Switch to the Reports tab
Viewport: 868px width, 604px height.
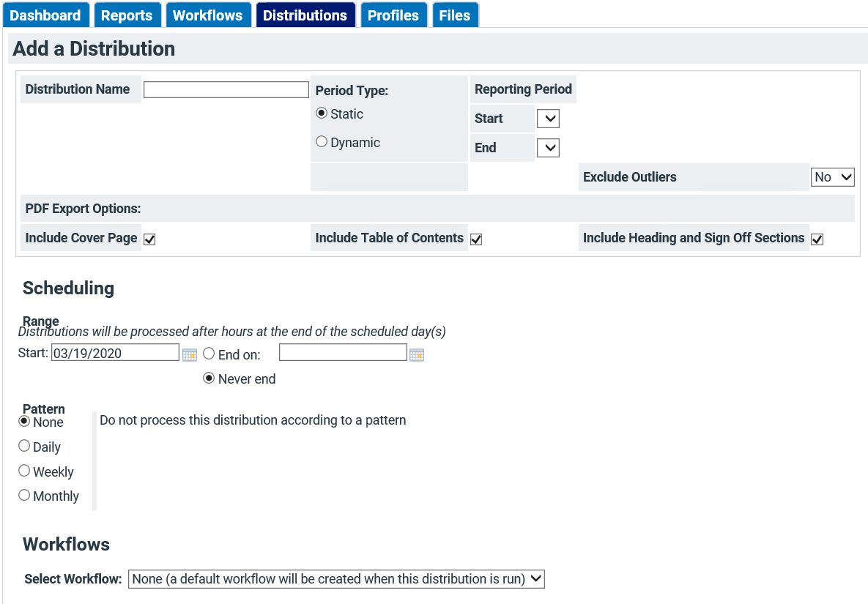coord(127,15)
